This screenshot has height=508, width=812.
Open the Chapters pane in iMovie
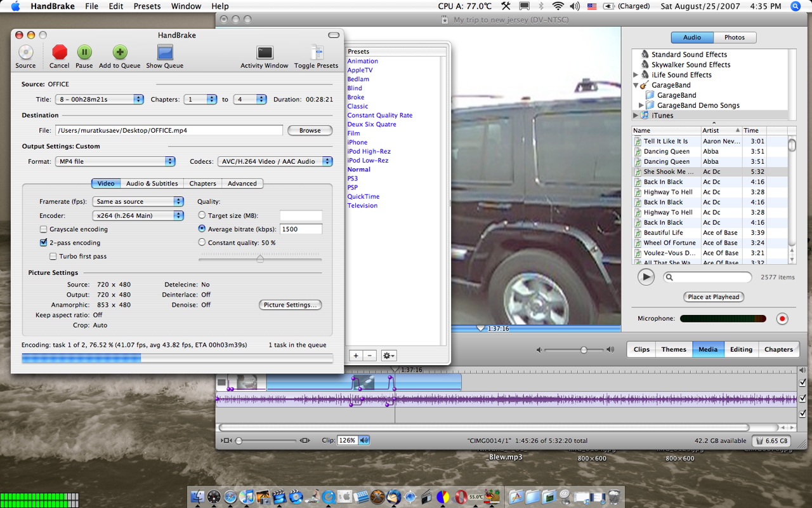click(778, 349)
